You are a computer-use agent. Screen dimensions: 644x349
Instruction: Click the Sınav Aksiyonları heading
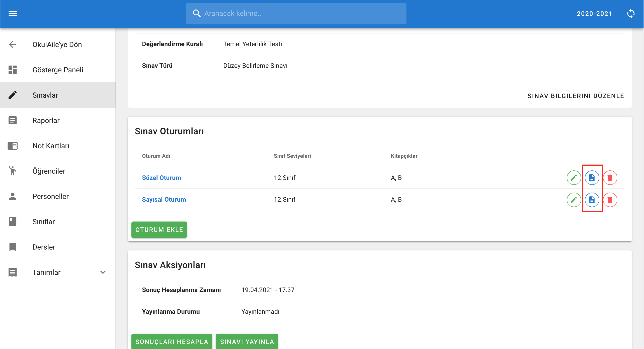pyautogui.click(x=170, y=265)
